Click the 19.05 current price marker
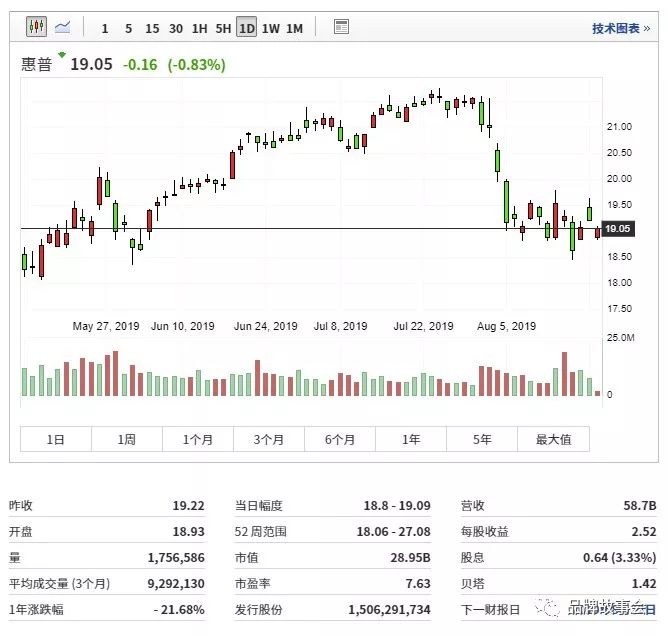This screenshot has width=668, height=636. (x=618, y=229)
